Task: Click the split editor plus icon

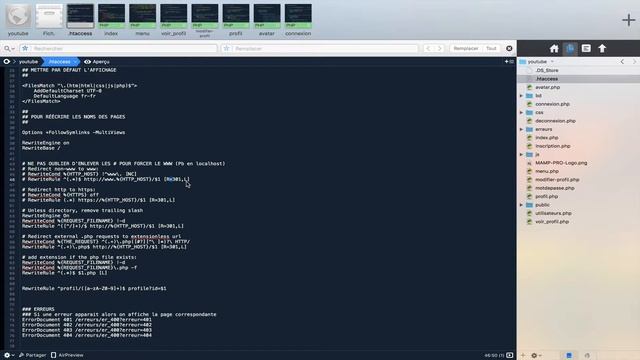Action: (509, 62)
